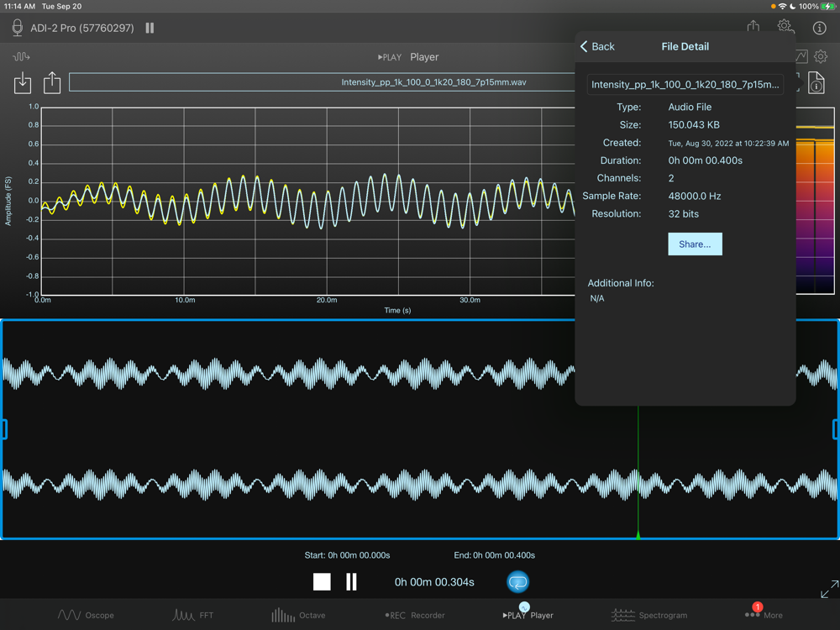Viewport: 840px width, 630px height.
Task: Pause the audio playback
Action: 351,581
